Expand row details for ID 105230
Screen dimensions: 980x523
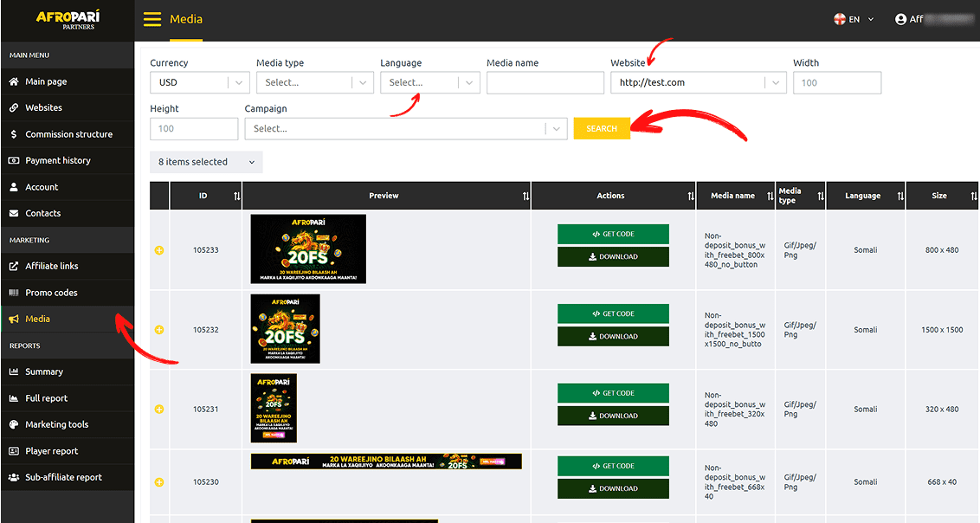pos(159,482)
